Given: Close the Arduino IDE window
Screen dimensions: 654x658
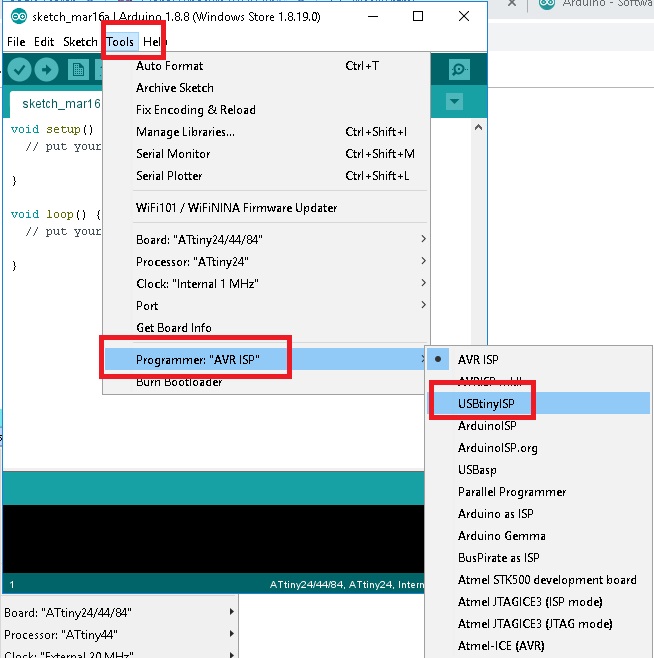Looking at the screenshot, I should [x=464, y=16].
